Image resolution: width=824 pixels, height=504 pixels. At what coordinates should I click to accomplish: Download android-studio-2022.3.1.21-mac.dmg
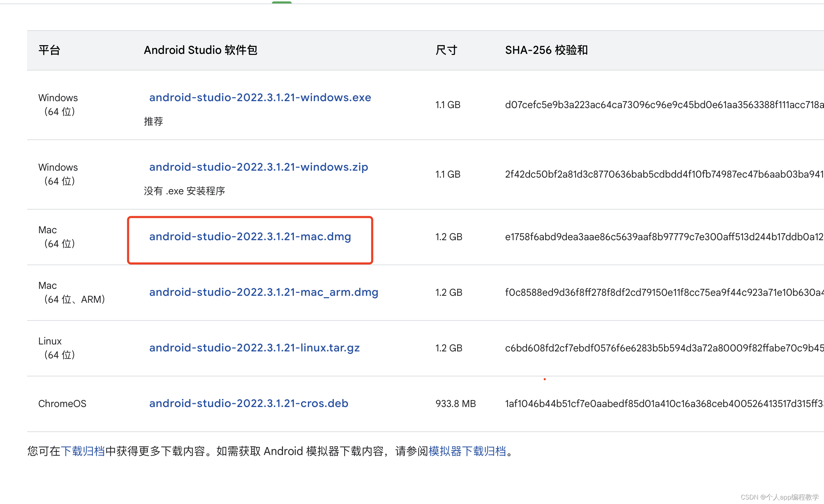point(250,237)
